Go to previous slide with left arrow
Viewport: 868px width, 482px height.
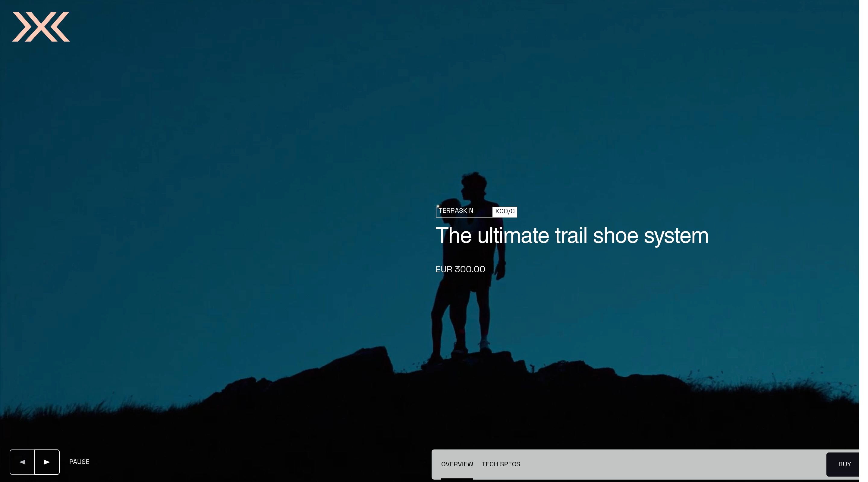(x=22, y=462)
